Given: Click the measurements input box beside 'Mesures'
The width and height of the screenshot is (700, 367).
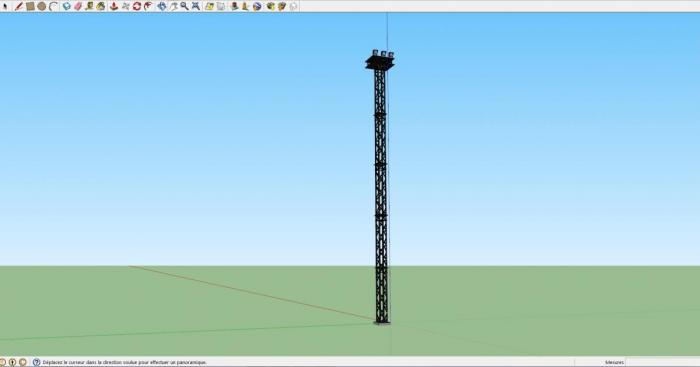Looking at the screenshot, I should point(662,362).
